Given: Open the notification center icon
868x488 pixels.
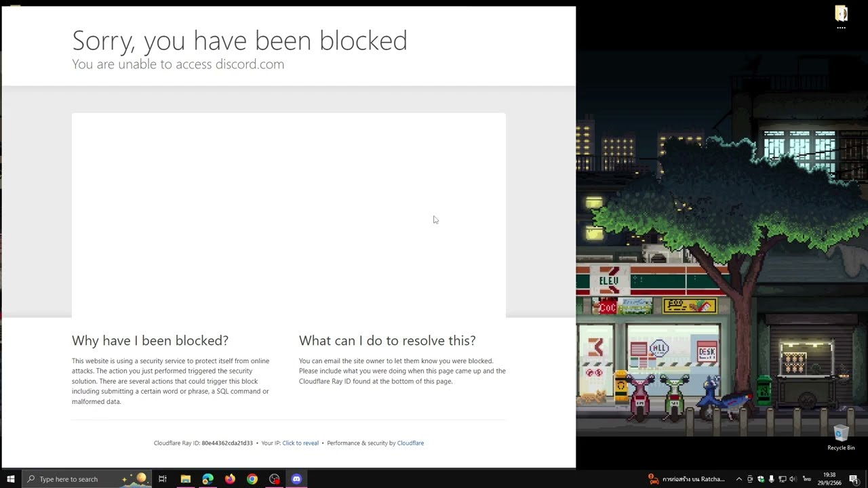Looking at the screenshot, I should pyautogui.click(x=854, y=479).
